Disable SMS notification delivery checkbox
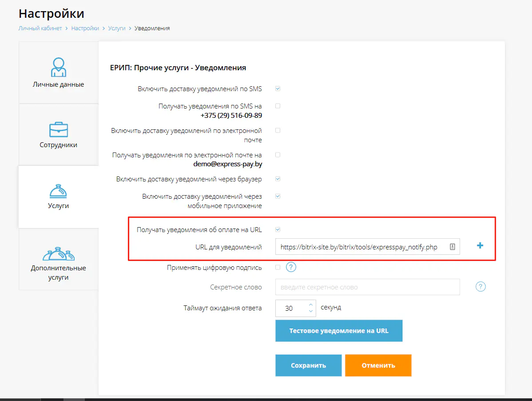Image resolution: width=532 pixels, height=401 pixels. [278, 89]
